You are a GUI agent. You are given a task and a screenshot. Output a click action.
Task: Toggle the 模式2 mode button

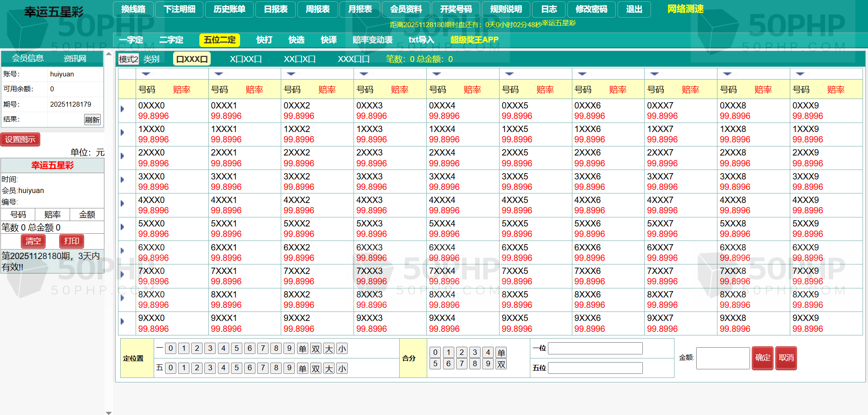(128, 59)
